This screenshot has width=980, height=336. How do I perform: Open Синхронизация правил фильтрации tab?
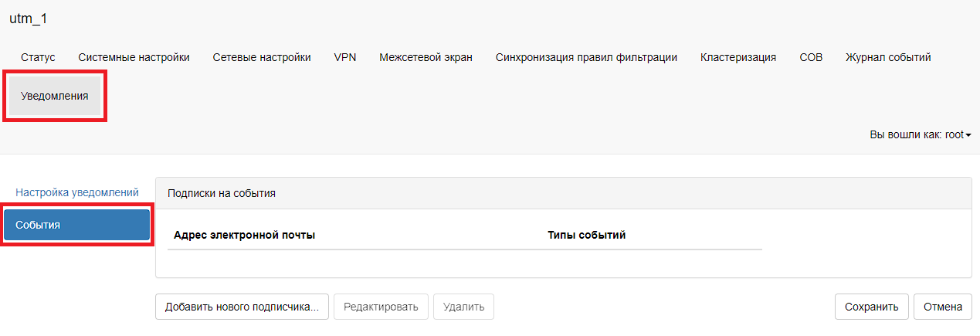pyautogui.click(x=586, y=57)
